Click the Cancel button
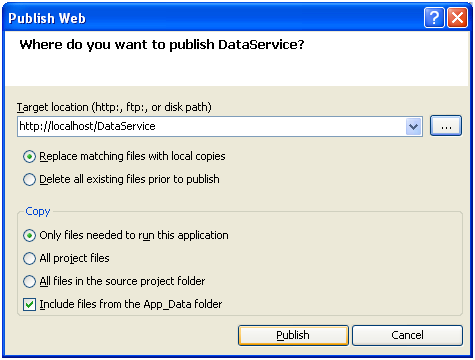Image resolution: width=475 pixels, height=360 pixels. (x=407, y=335)
